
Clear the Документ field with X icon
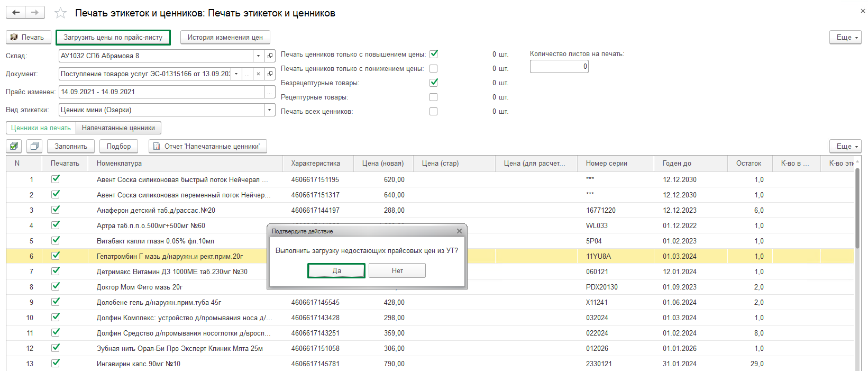[x=258, y=74]
